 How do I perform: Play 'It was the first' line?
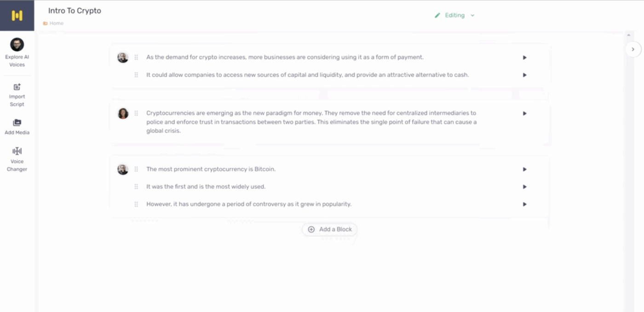(524, 187)
